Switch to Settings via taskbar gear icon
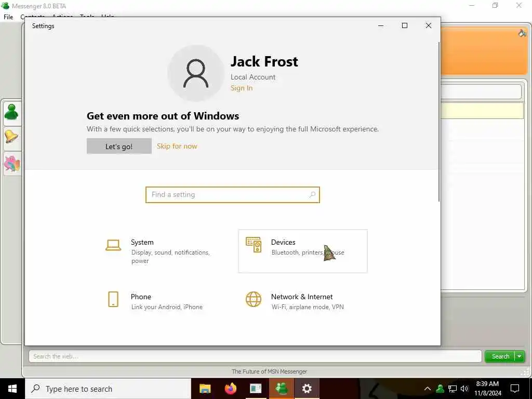The image size is (532, 399). click(307, 389)
